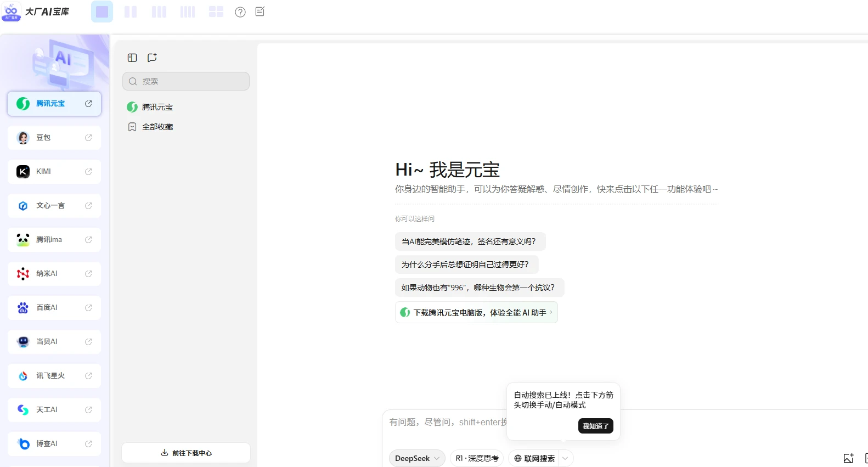Toggle R1·深度思考 deep thinking mode

pyautogui.click(x=477, y=458)
